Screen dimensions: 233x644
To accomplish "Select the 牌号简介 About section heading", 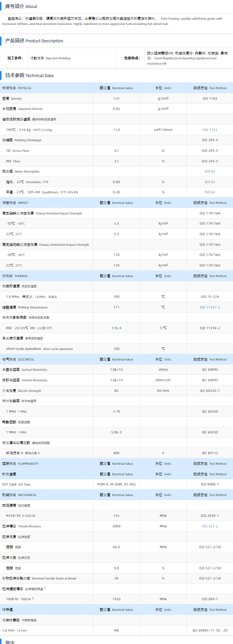I will [x=21, y=6].
